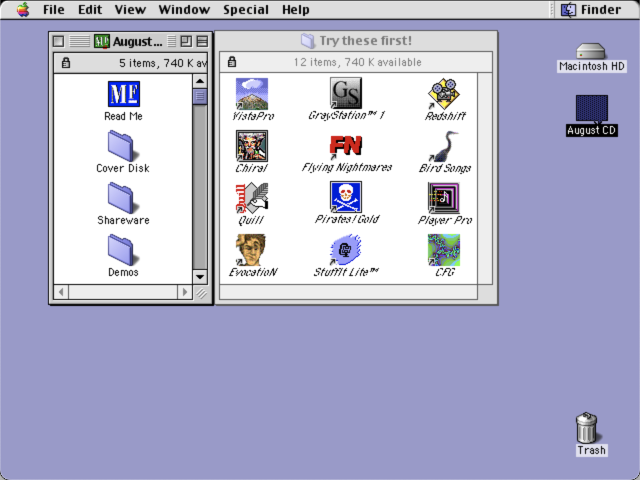Open the View menu
Viewport: 640px width, 480px height.
click(130, 9)
